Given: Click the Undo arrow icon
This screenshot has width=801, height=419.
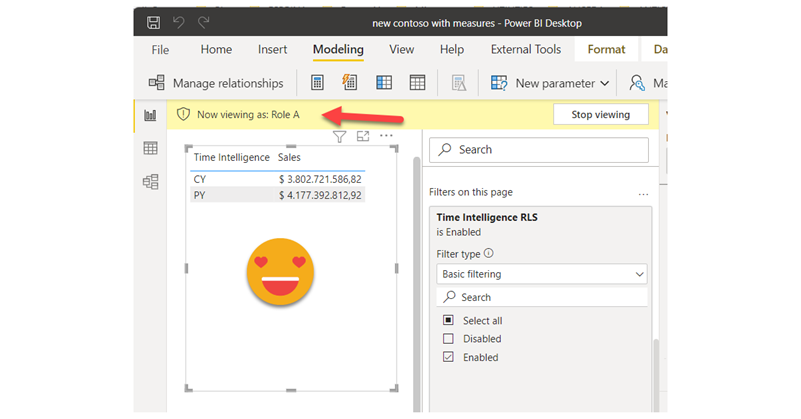Looking at the screenshot, I should [178, 21].
